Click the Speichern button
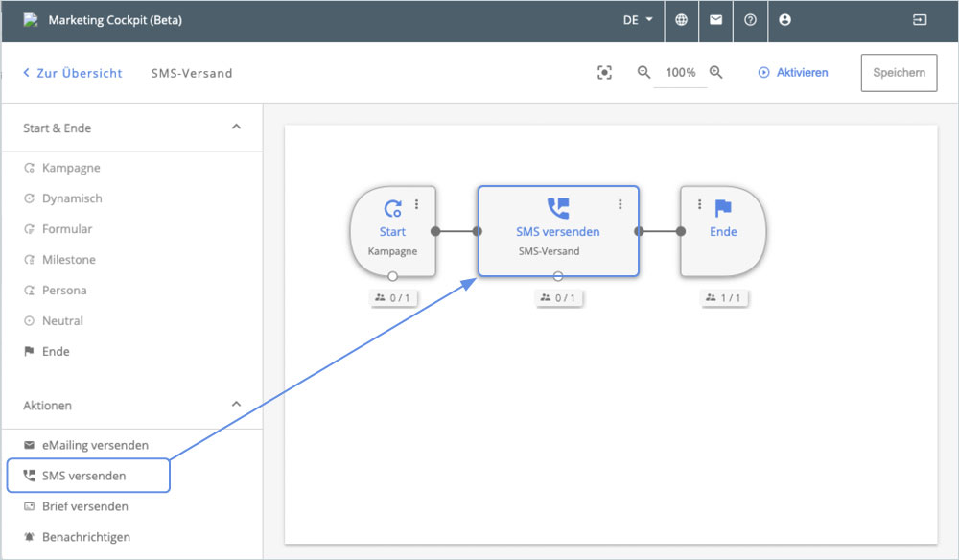 coord(900,73)
